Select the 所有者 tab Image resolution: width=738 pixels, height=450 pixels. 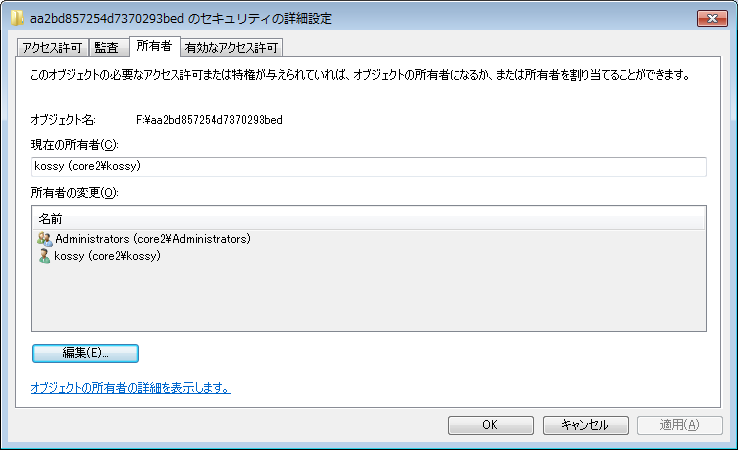pyautogui.click(x=153, y=46)
